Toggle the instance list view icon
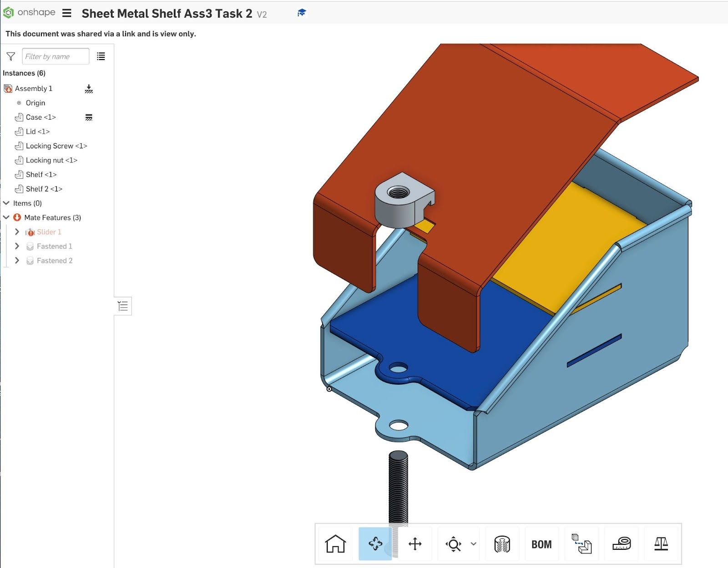This screenshot has width=728, height=568. click(101, 56)
